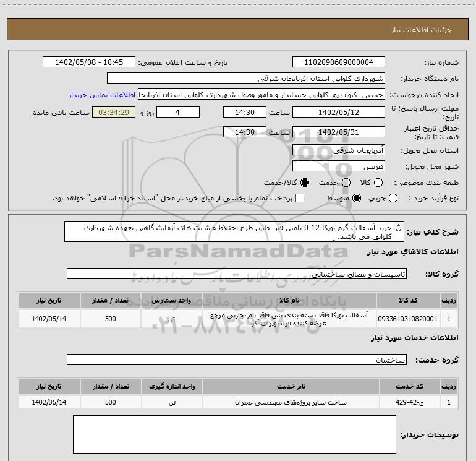476x461 pixels.
Task: Select the کالا radio button
Action: pos(378,183)
